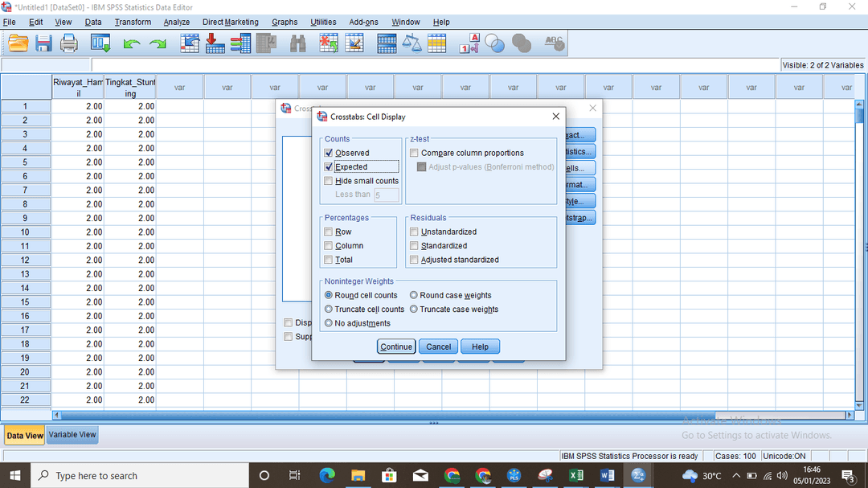868x488 pixels.
Task: Select Truncate case weights radio
Action: (x=414, y=309)
